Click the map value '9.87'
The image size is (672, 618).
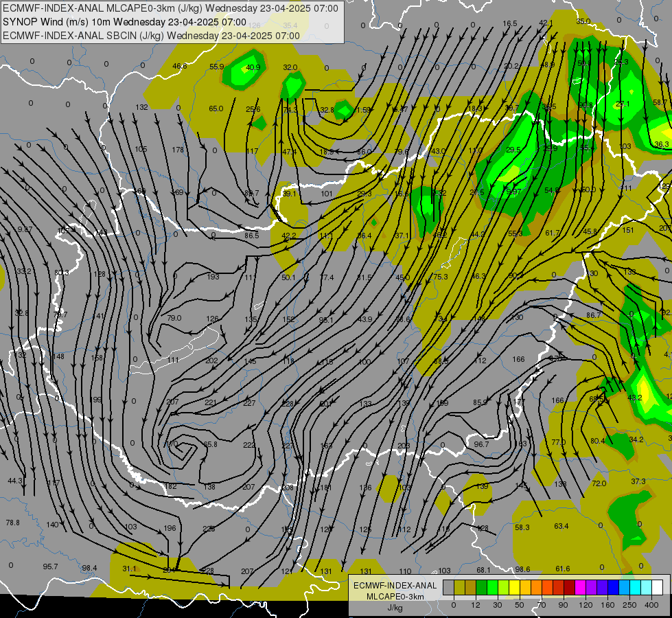click(x=25, y=229)
